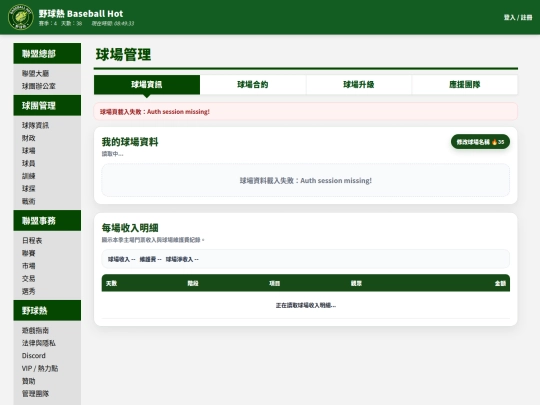Click the 階段 table column header

point(193,283)
